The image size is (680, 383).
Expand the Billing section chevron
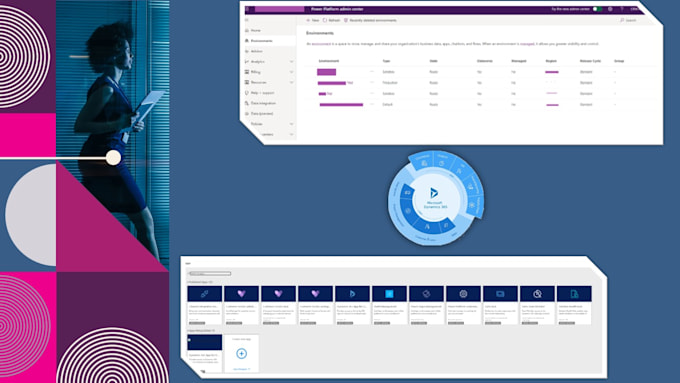click(291, 72)
